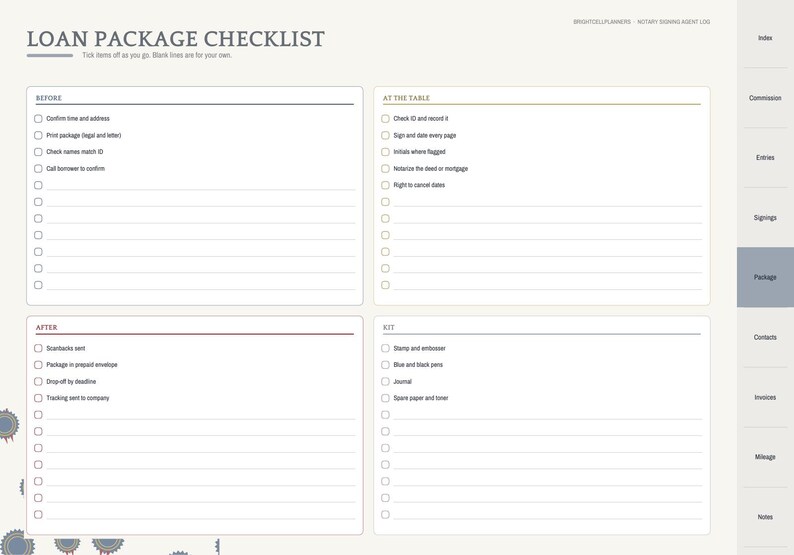Click the BEFORE section heading
The height and width of the screenshot is (555, 794).
point(49,98)
